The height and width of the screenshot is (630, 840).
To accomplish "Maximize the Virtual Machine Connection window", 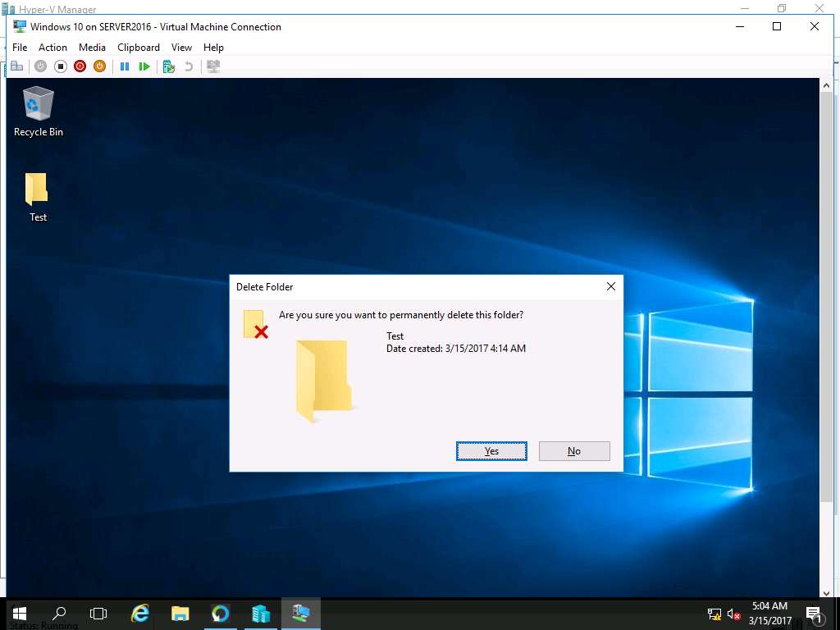I will pos(777,26).
